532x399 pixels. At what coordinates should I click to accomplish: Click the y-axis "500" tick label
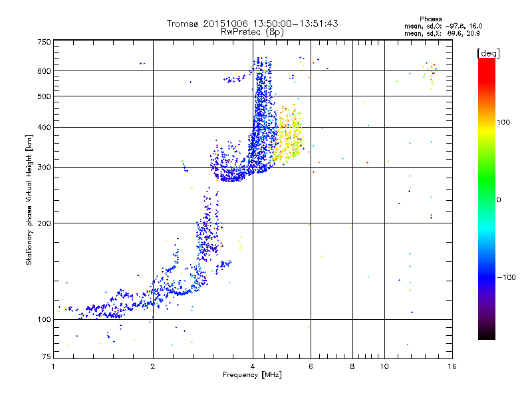click(x=44, y=96)
